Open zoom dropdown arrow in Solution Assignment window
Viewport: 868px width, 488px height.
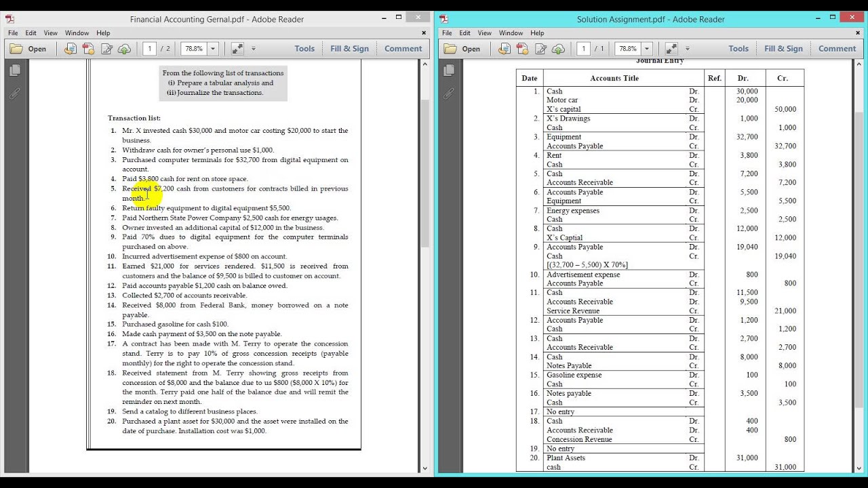(x=647, y=49)
